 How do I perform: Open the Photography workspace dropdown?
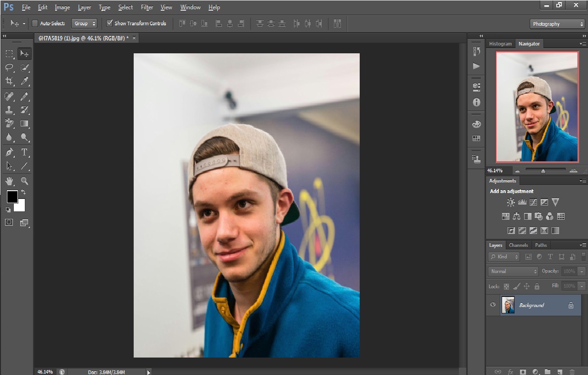pos(557,24)
